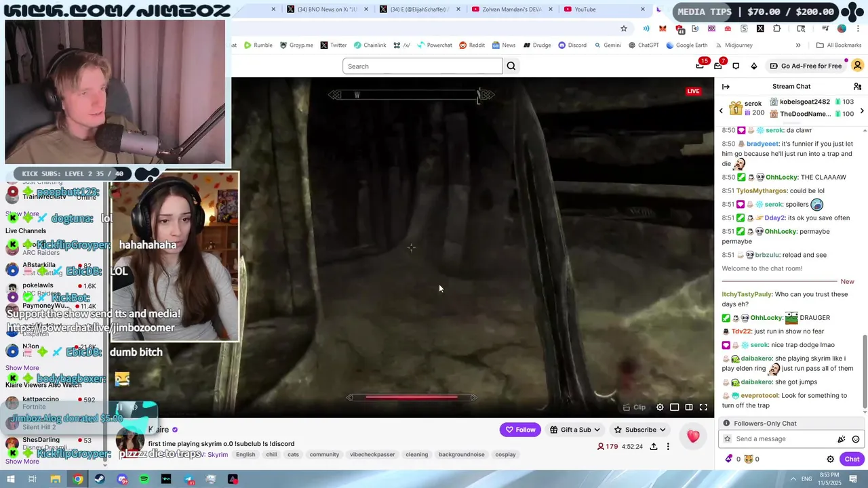Open chat settings gear icon
Viewport: 868px width, 488px height.
click(x=830, y=459)
